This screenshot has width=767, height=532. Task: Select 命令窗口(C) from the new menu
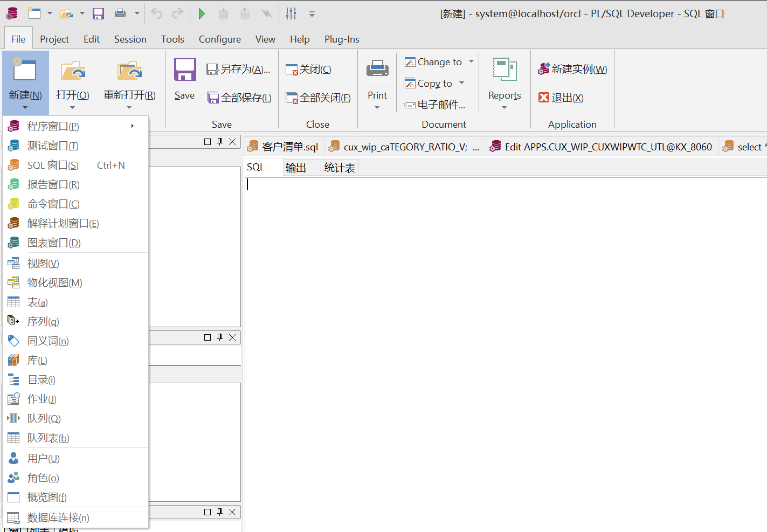click(x=75, y=204)
